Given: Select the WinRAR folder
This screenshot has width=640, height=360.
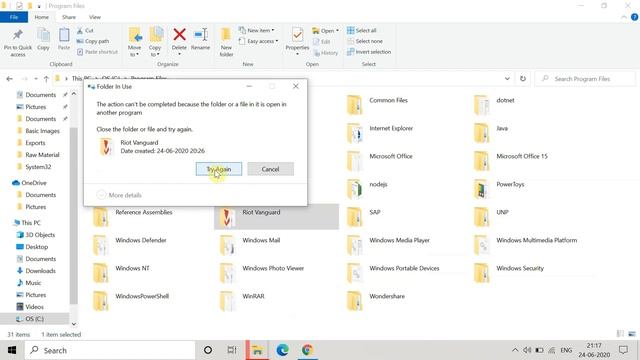Looking at the screenshot, I should (x=242, y=301).
